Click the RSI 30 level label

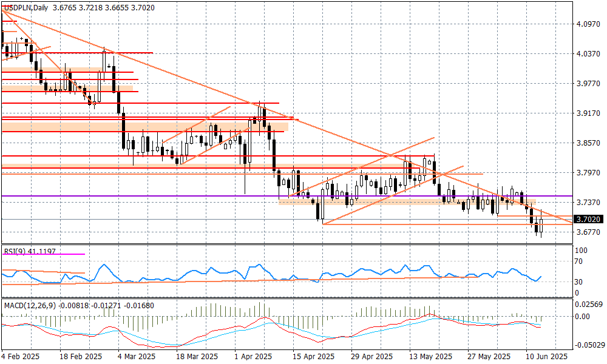(x=578, y=281)
